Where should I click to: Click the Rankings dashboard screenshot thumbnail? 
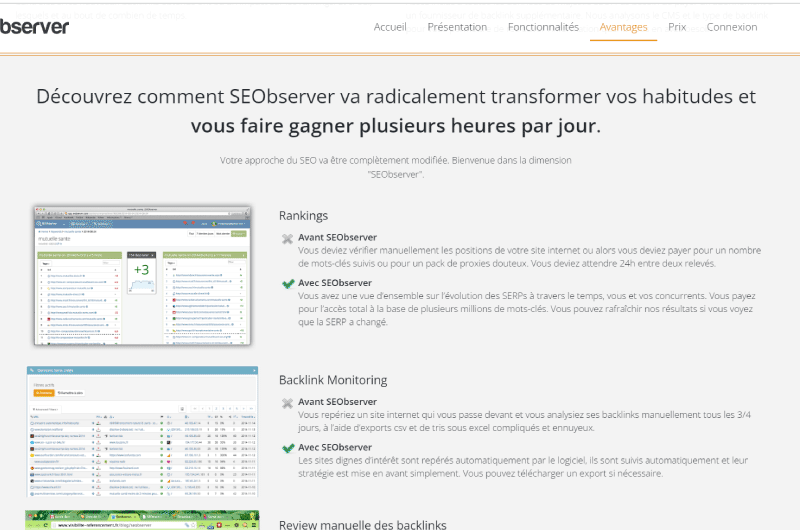(x=142, y=275)
